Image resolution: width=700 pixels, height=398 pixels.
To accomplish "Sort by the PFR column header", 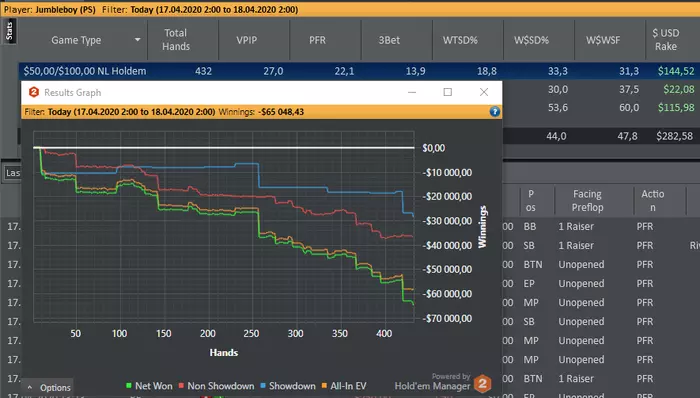I will click(x=317, y=40).
